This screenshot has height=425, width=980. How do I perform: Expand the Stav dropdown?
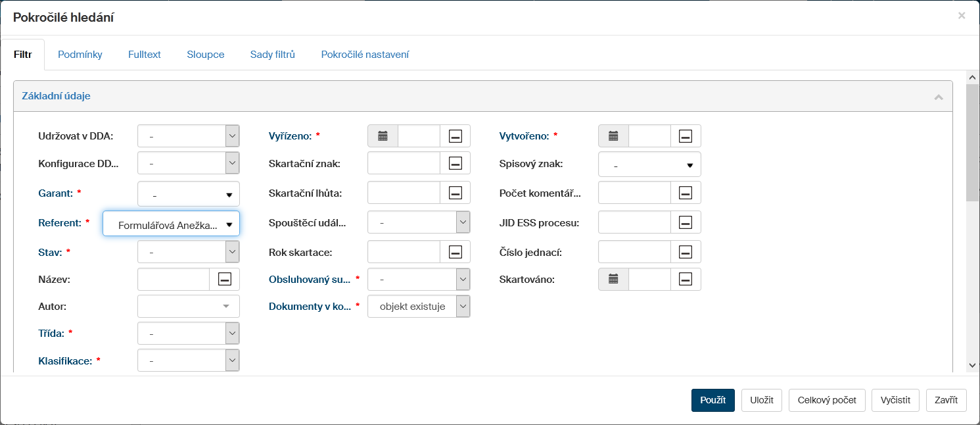pyautogui.click(x=188, y=251)
